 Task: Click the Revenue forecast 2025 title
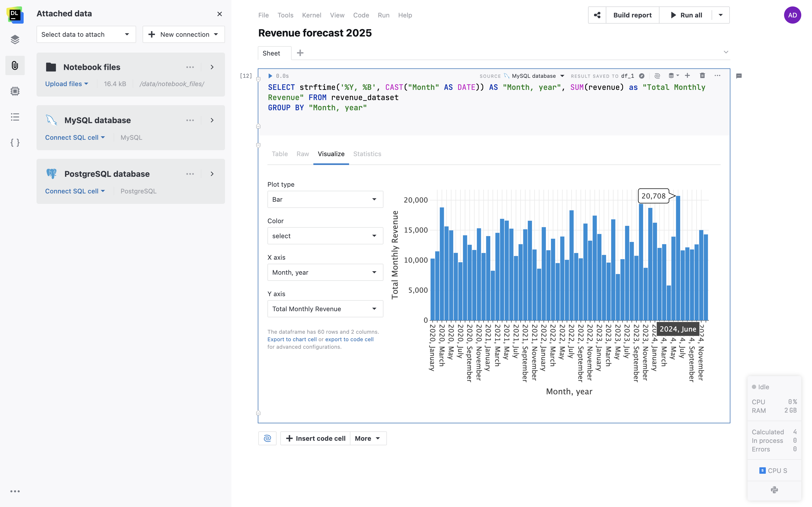pos(315,33)
